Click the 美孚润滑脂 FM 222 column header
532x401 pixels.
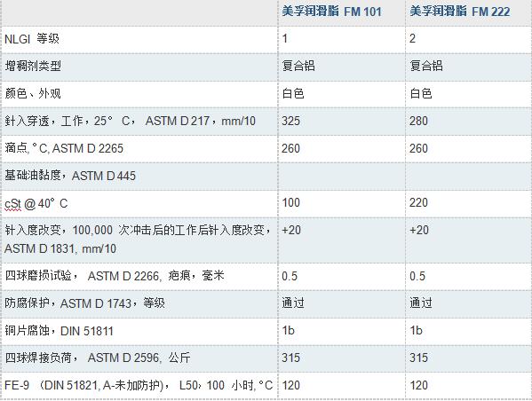pyautogui.click(x=460, y=12)
